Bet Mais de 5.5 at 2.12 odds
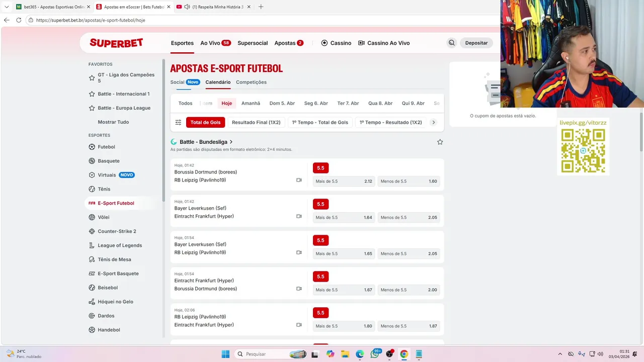Image resolution: width=644 pixels, height=362 pixels. [344, 181]
